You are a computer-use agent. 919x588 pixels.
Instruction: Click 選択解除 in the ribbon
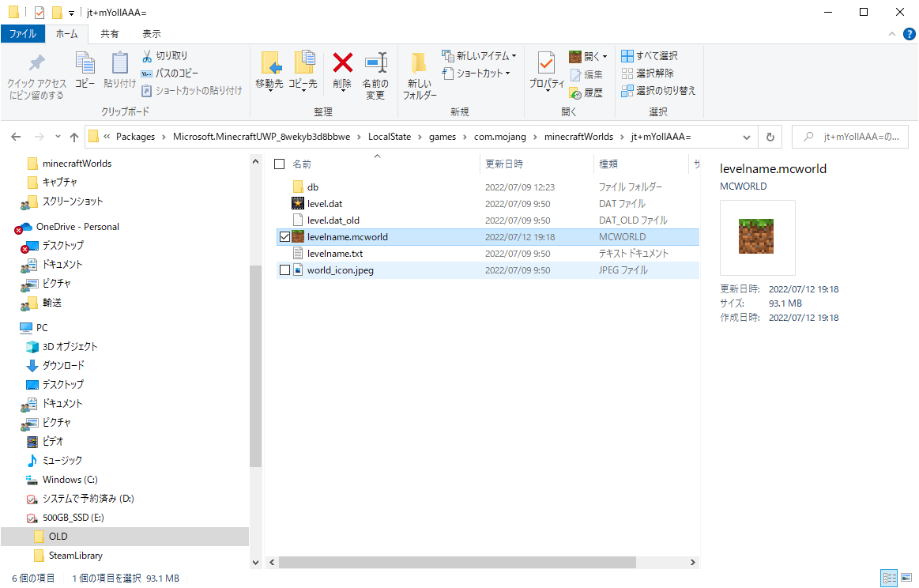click(x=648, y=73)
